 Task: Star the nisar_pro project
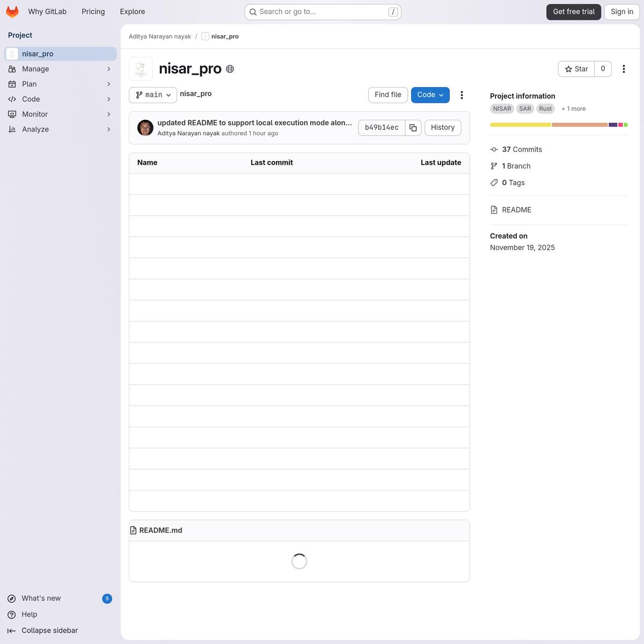[x=576, y=69]
